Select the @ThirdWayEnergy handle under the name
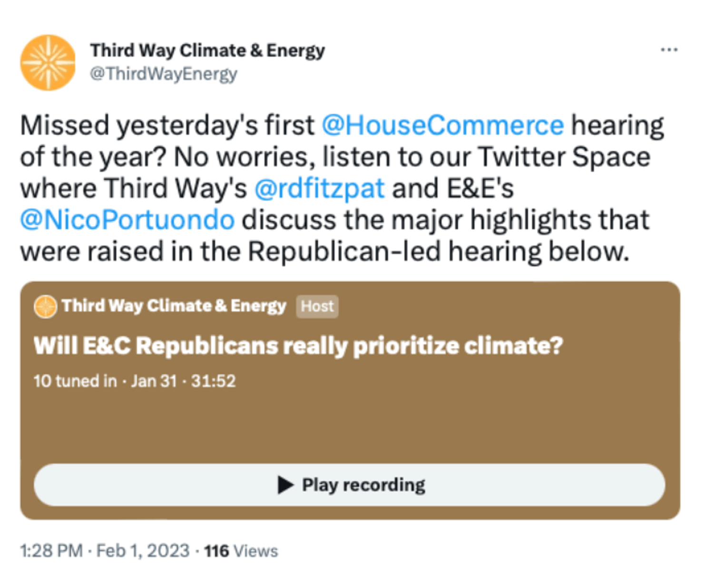Image resolution: width=704 pixels, height=588 pixels. [x=163, y=74]
